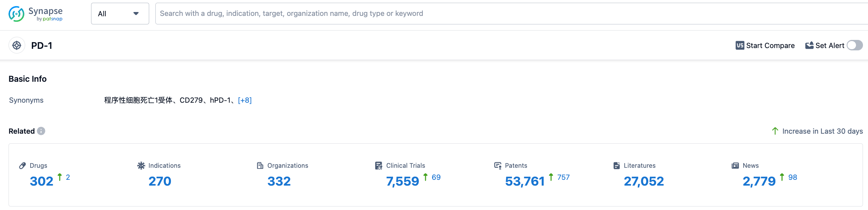Viewport: 868px width, 210px height.
Task: Click the Drugs pill icon
Action: (22, 166)
